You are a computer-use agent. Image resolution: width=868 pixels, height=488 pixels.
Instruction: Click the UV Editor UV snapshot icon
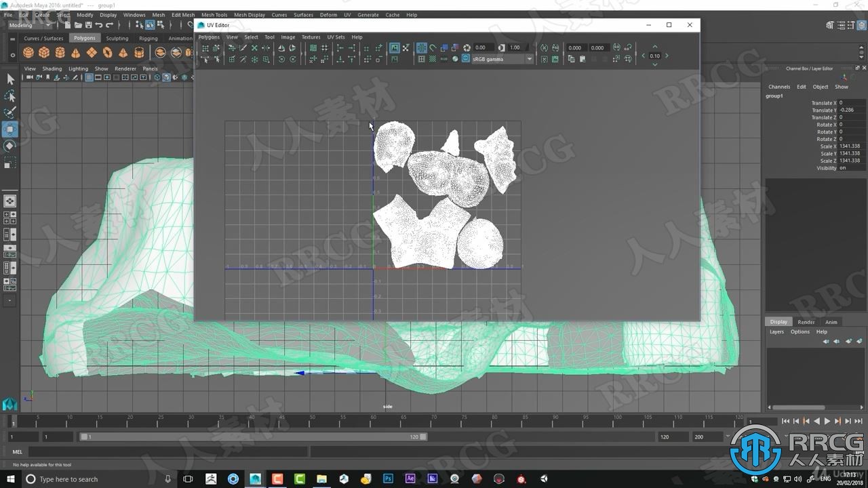pos(555,59)
